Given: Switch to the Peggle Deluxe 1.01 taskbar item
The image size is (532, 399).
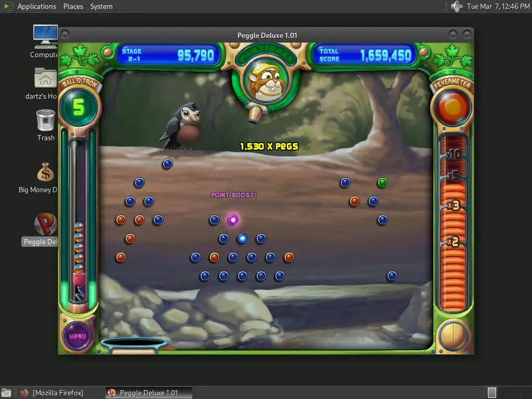Looking at the screenshot, I should pyautogui.click(x=149, y=393).
